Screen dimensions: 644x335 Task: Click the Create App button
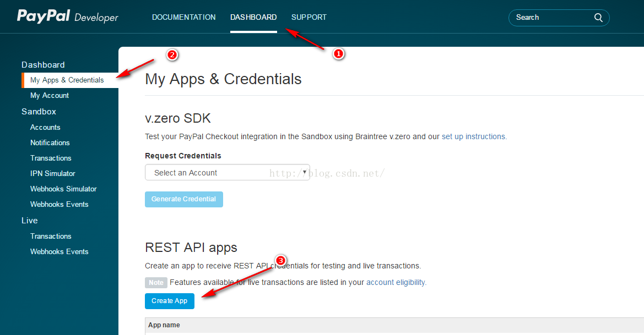coord(170,301)
